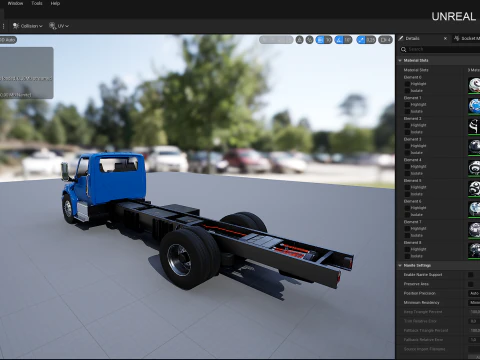Open the LOD Auto viewport dropdown
This screenshot has width=480, height=360.
(8, 40)
